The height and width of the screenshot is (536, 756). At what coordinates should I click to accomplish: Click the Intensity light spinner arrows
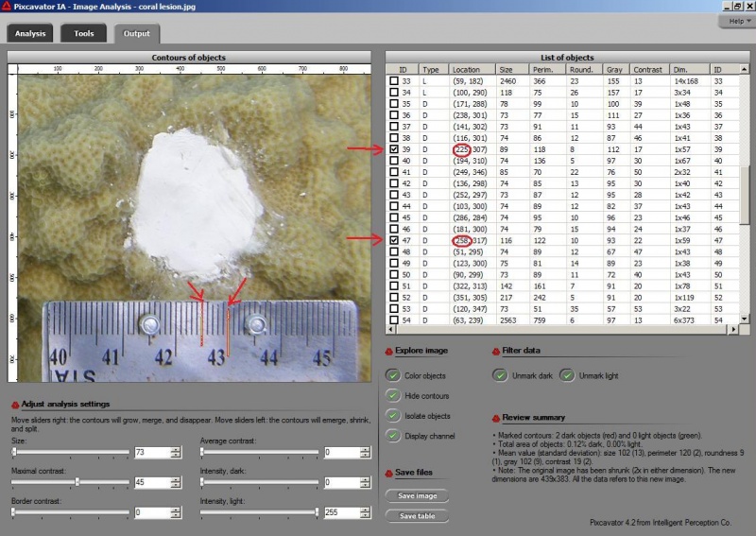coord(366,512)
